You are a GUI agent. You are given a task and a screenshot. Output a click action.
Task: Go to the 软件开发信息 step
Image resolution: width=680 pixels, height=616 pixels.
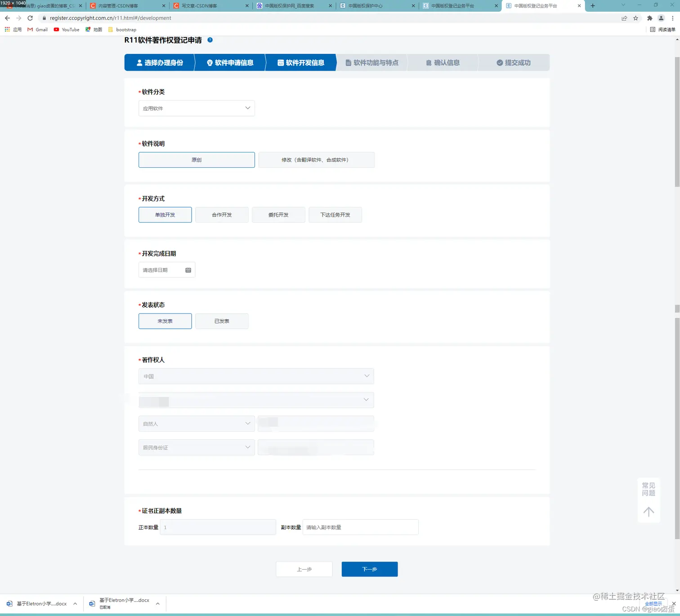coord(301,62)
